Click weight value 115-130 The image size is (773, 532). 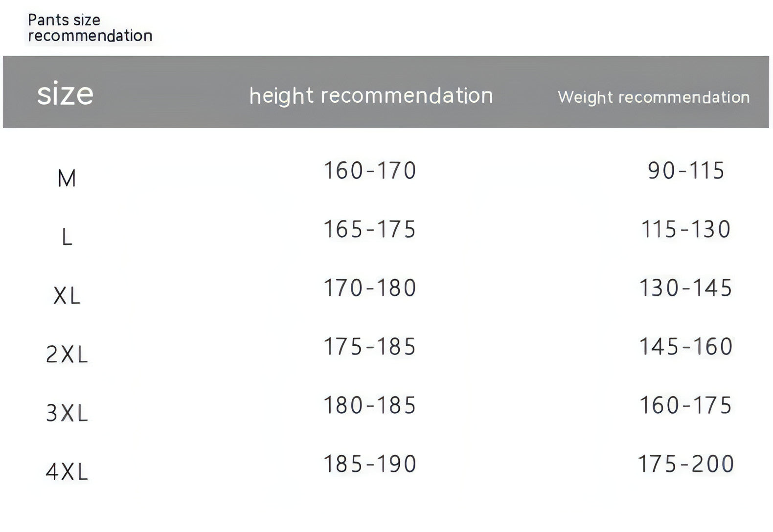(686, 229)
